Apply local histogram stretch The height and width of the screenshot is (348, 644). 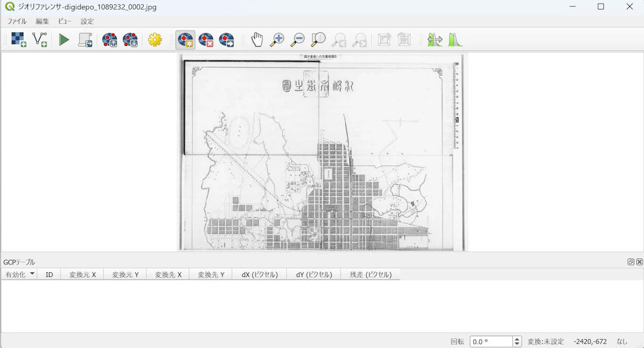(x=455, y=39)
